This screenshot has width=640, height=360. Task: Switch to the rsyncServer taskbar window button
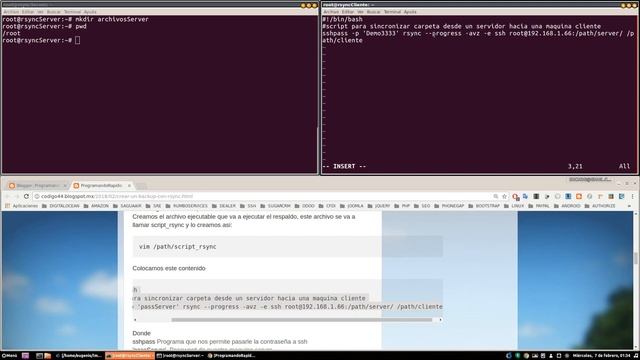pyautogui.click(x=180, y=356)
